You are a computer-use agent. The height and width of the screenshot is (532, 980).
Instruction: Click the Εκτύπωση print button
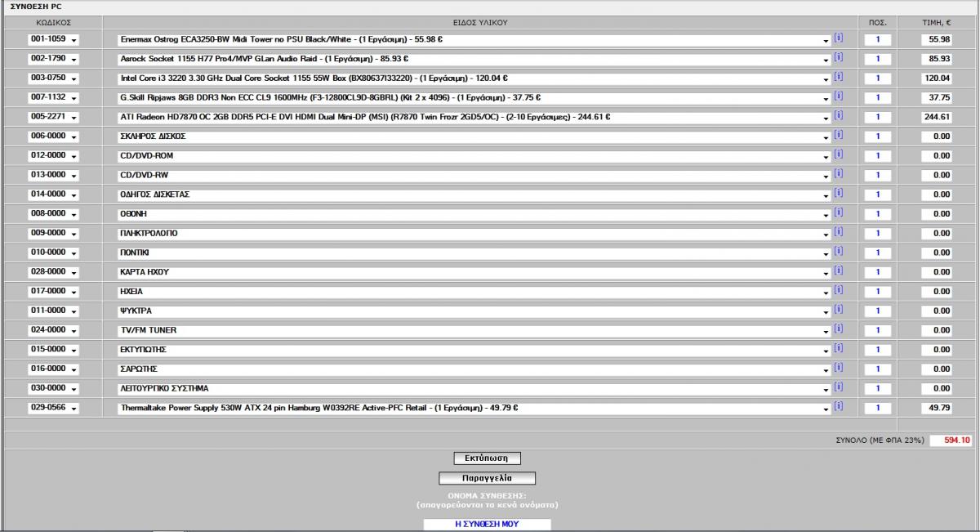487,458
